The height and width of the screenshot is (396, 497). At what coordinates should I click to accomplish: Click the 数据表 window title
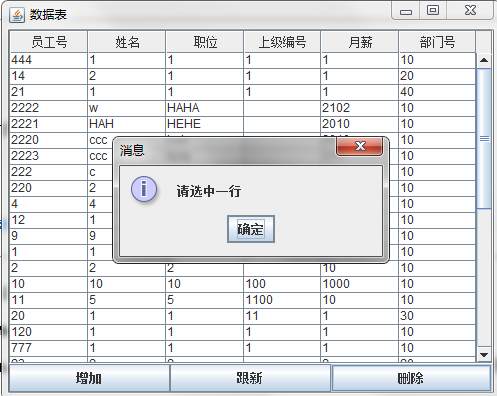pos(48,15)
